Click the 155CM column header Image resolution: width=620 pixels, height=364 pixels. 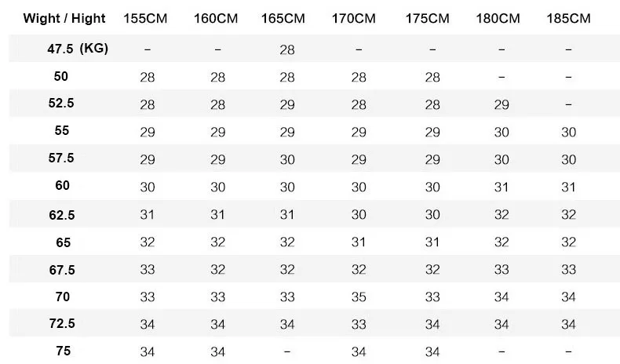pyautogui.click(x=145, y=19)
